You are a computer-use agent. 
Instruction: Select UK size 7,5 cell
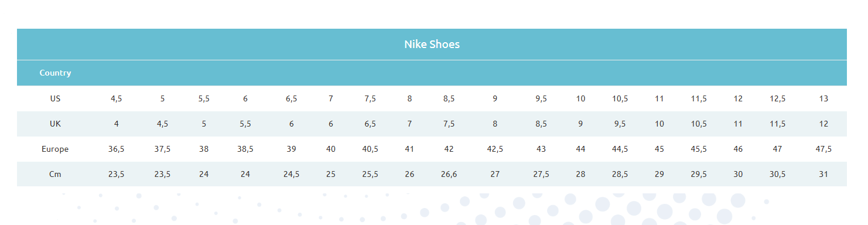click(449, 124)
